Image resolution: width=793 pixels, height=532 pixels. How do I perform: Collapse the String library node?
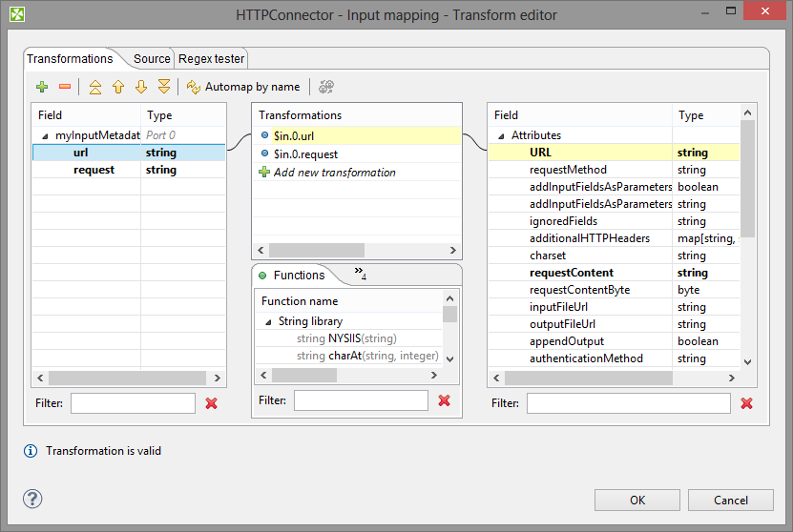pyautogui.click(x=268, y=322)
